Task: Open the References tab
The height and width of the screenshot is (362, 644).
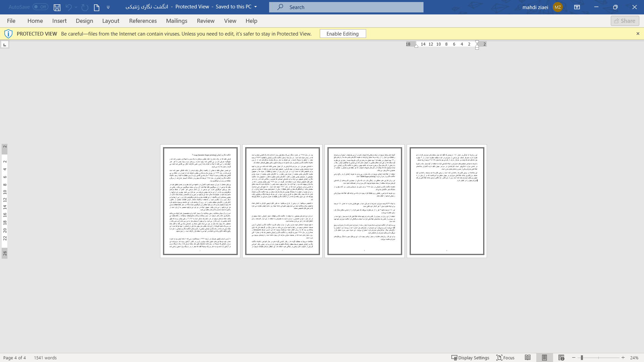Action: tap(143, 21)
